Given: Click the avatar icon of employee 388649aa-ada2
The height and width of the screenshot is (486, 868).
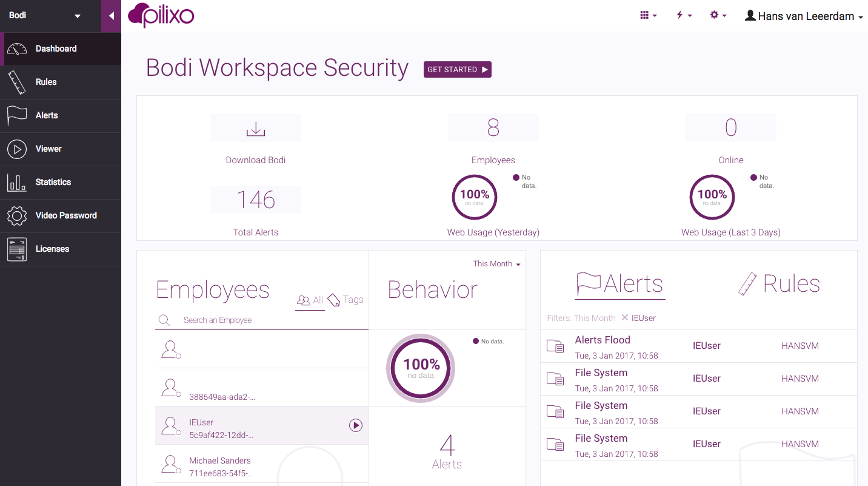Looking at the screenshot, I should click(x=172, y=388).
